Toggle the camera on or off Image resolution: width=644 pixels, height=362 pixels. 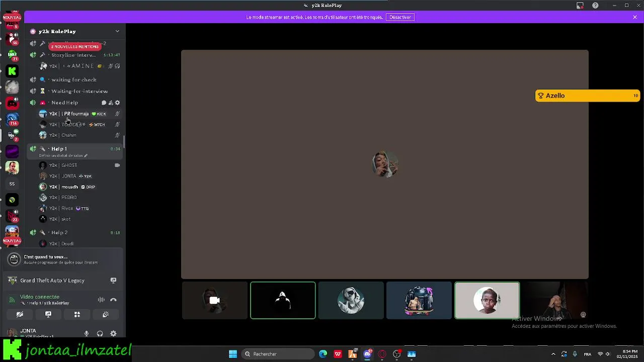[20, 314]
